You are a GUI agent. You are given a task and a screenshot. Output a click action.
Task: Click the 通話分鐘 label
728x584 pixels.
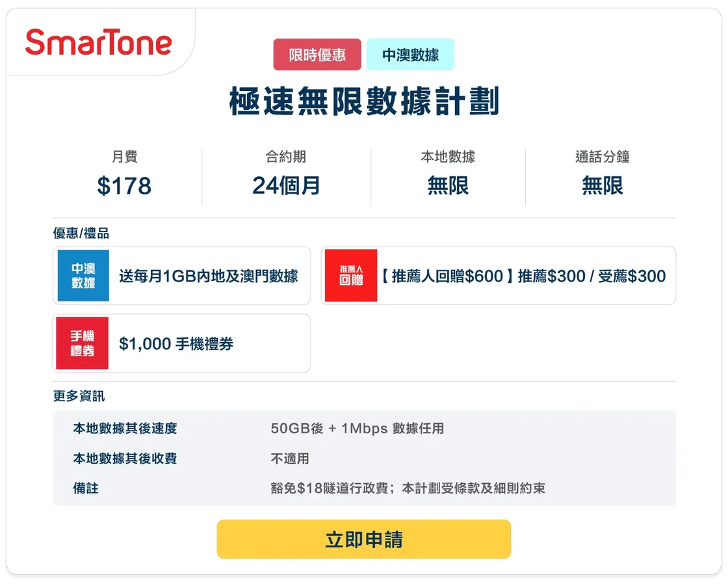(x=603, y=157)
